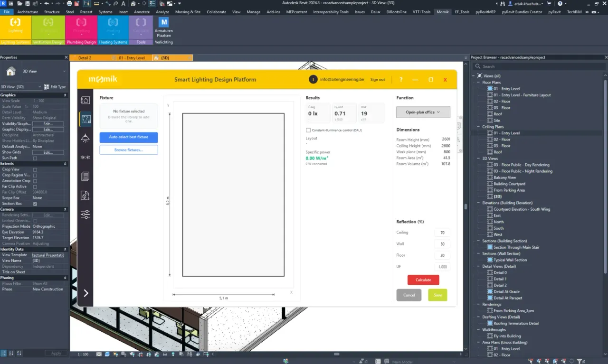Viewport: 608px width, 364px height.
Task: Click Auto-select best fixture button
Action: pos(129,137)
